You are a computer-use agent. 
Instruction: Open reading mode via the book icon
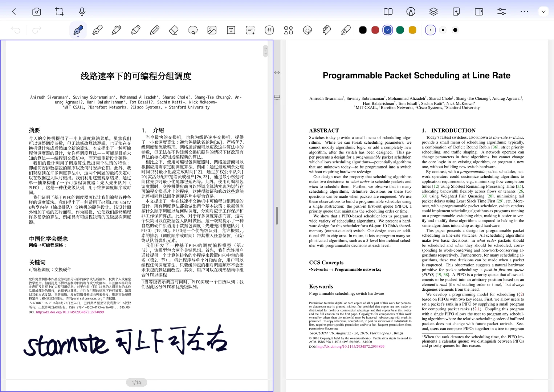(387, 12)
